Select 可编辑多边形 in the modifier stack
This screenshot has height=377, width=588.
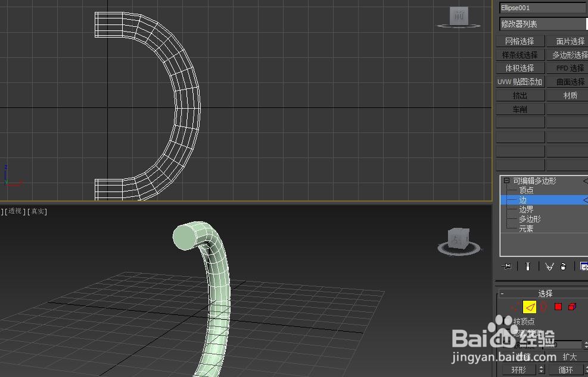tap(535, 181)
